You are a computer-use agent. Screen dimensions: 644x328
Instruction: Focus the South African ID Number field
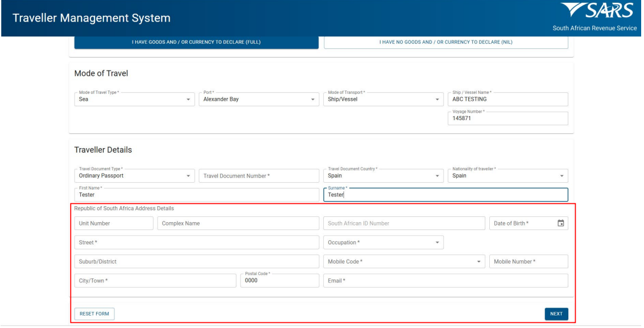point(404,223)
